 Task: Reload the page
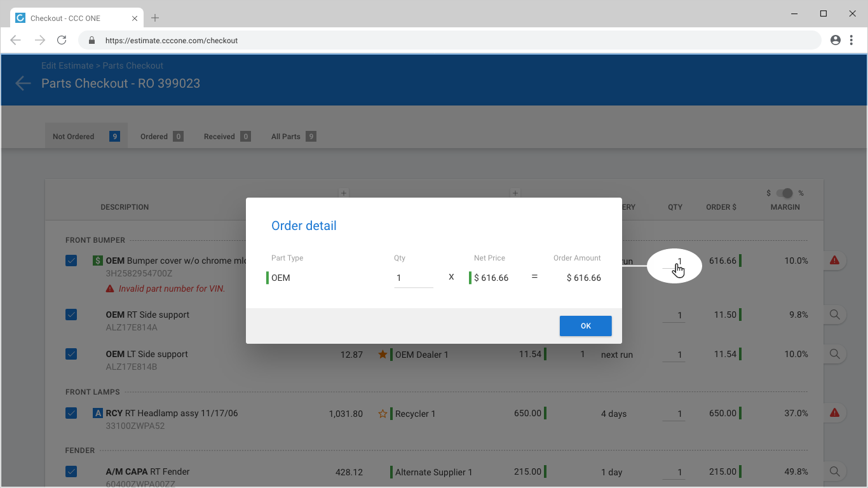tap(62, 40)
